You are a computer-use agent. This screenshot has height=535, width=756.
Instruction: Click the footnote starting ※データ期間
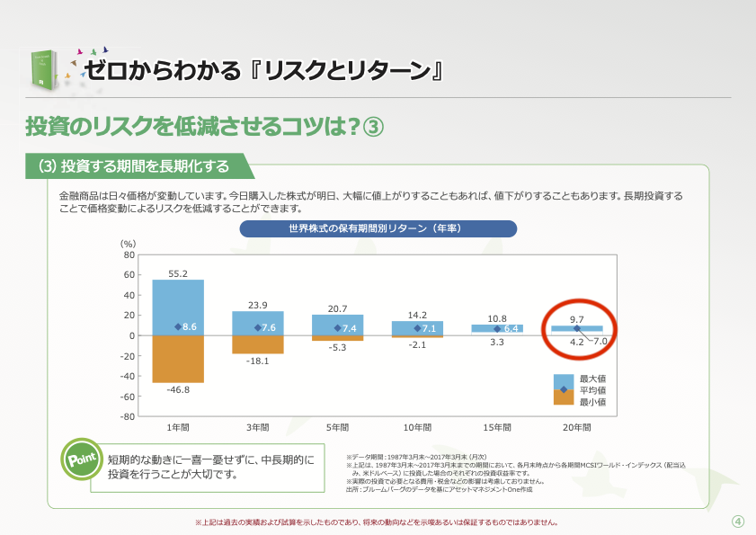pos(416,457)
